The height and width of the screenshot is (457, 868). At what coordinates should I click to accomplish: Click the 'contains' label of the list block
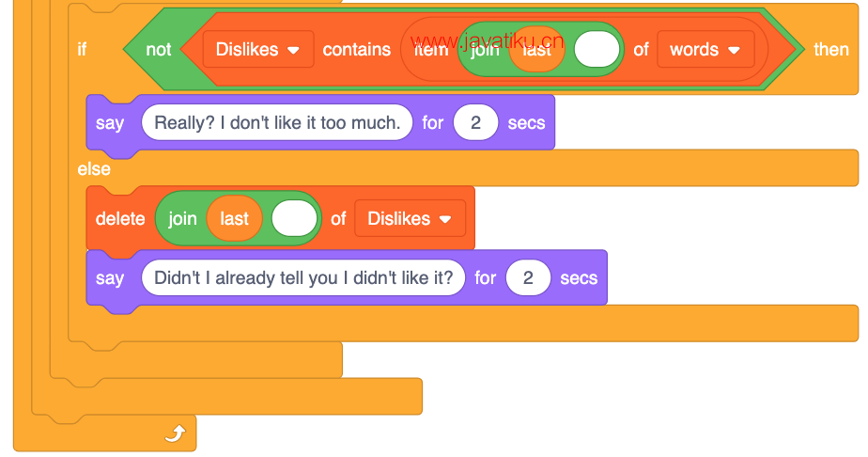point(357,49)
